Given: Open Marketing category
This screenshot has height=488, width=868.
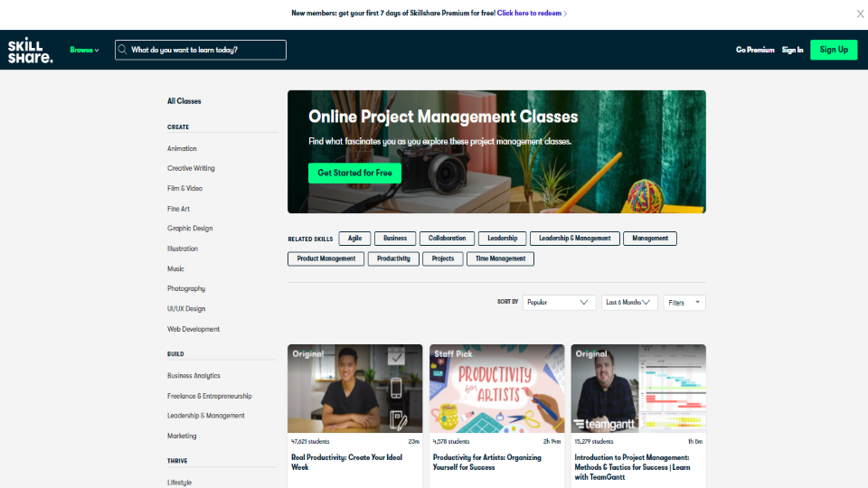Looking at the screenshot, I should pos(182,436).
